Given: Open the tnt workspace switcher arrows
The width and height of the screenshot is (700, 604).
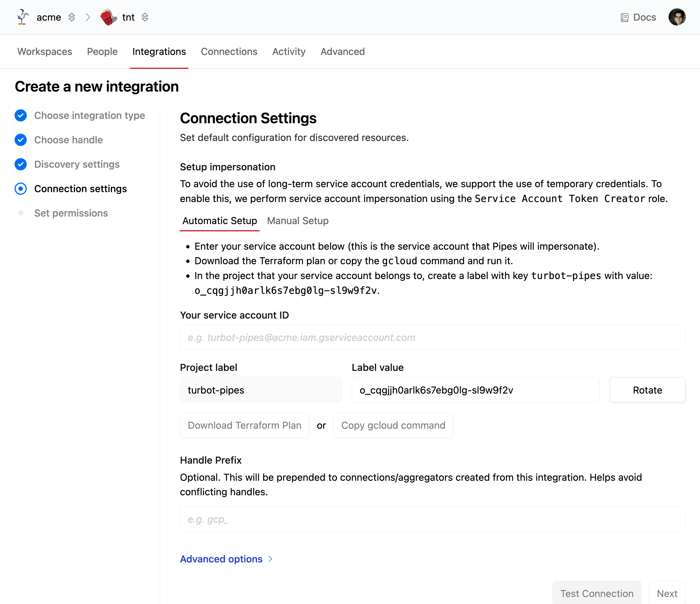Looking at the screenshot, I should click(x=145, y=17).
